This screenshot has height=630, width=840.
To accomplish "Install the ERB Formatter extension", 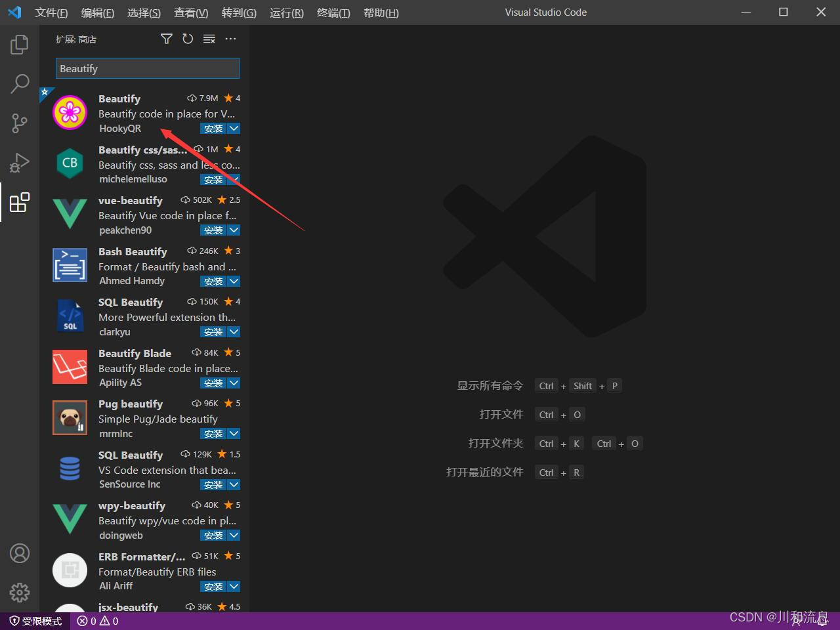I will click(x=213, y=587).
